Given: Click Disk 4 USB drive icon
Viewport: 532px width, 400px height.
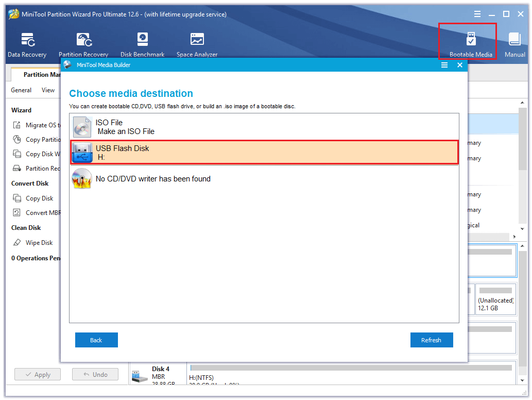Looking at the screenshot, I should tap(140, 377).
